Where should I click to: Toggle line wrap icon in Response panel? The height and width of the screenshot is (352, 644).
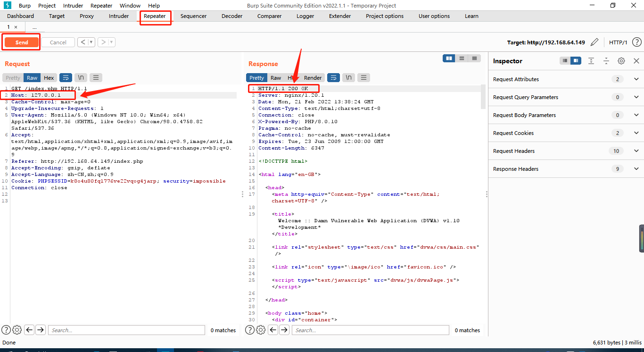click(x=333, y=78)
